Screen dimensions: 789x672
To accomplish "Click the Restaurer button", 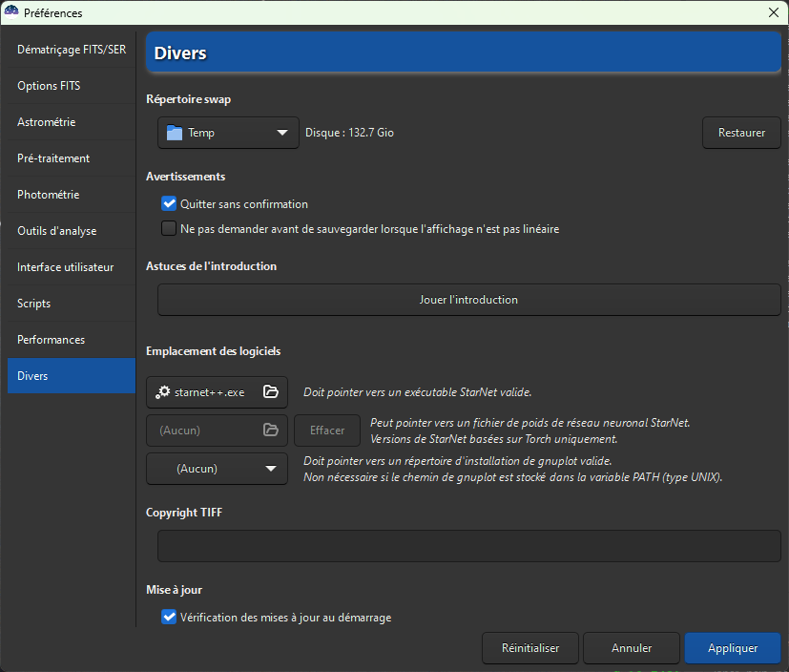I will click(741, 133).
